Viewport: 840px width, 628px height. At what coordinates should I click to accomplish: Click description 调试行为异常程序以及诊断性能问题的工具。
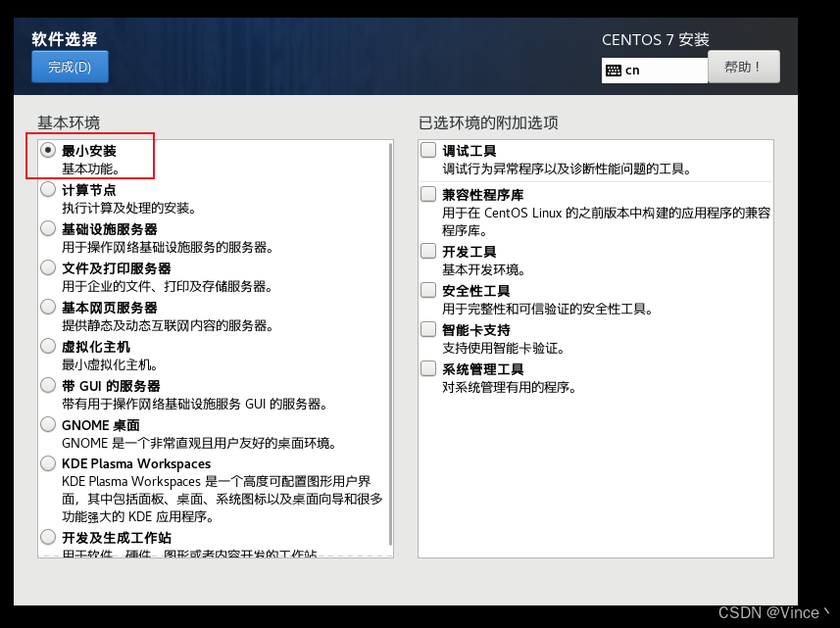(x=567, y=169)
